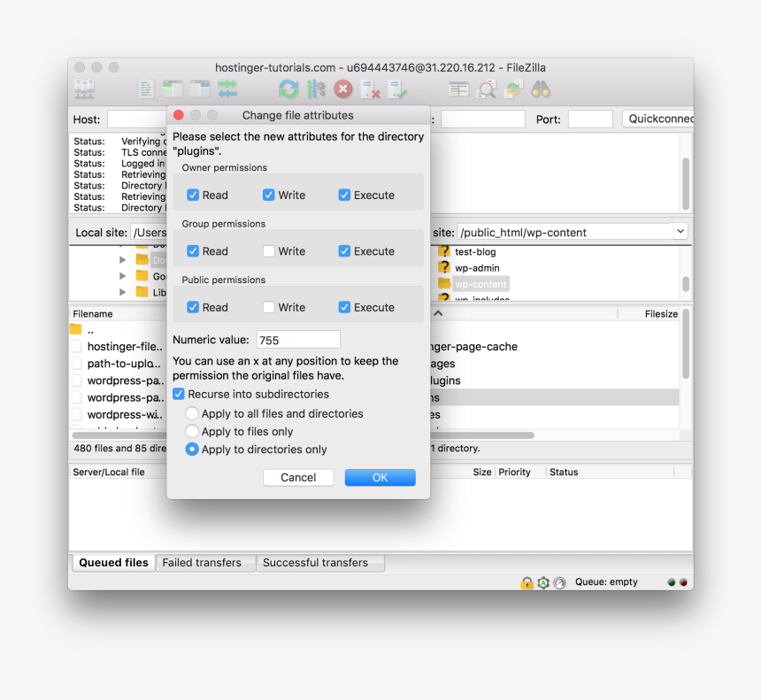Open the Find files search
This screenshot has height=700, width=761.
(541, 88)
